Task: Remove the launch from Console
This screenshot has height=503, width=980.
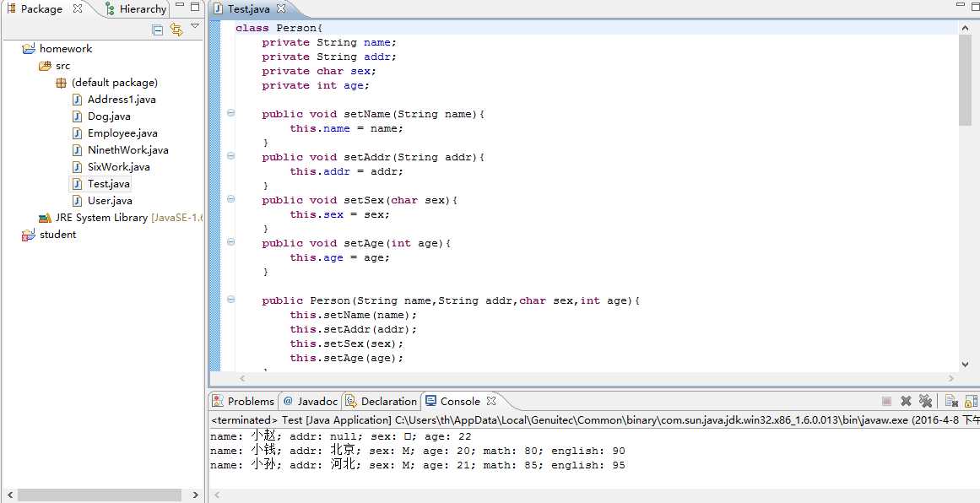Action: point(906,401)
